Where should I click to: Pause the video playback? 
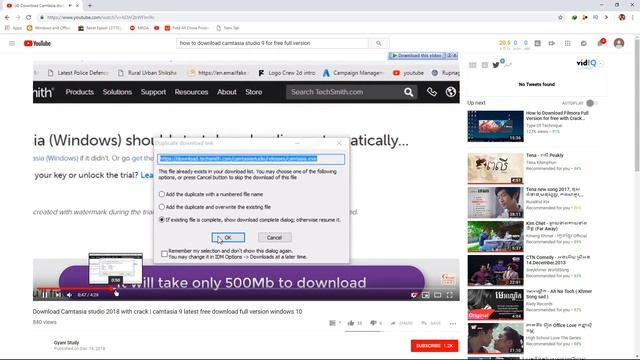pyautogui.click(x=45, y=295)
